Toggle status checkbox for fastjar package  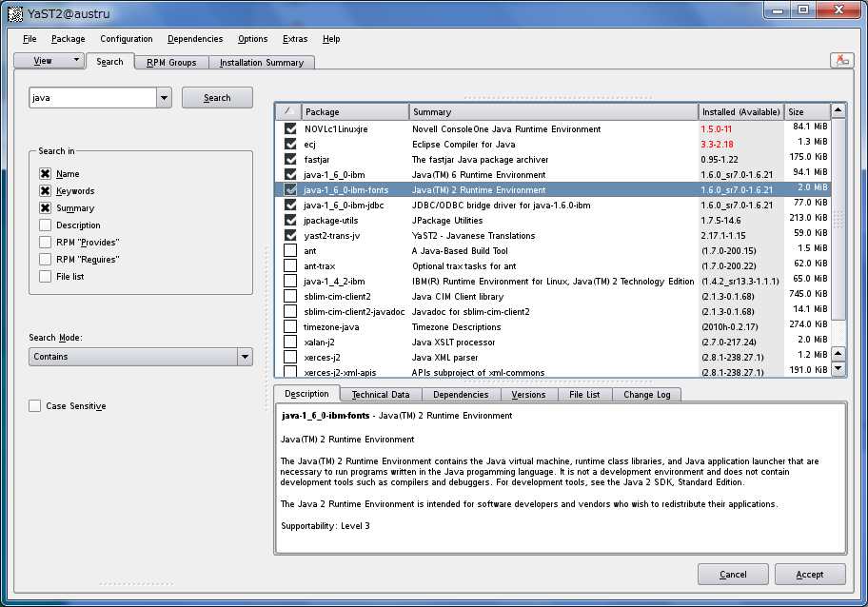290,159
